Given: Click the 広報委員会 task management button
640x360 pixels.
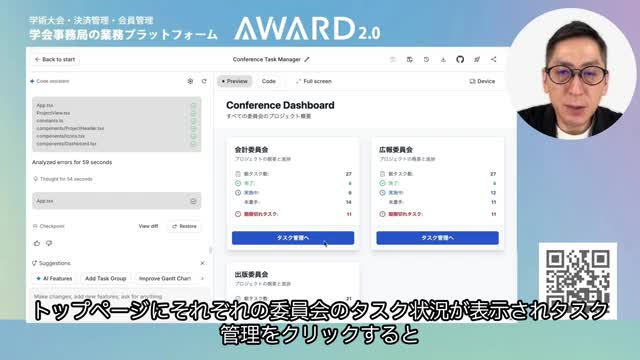Looking at the screenshot, I should [x=438, y=238].
